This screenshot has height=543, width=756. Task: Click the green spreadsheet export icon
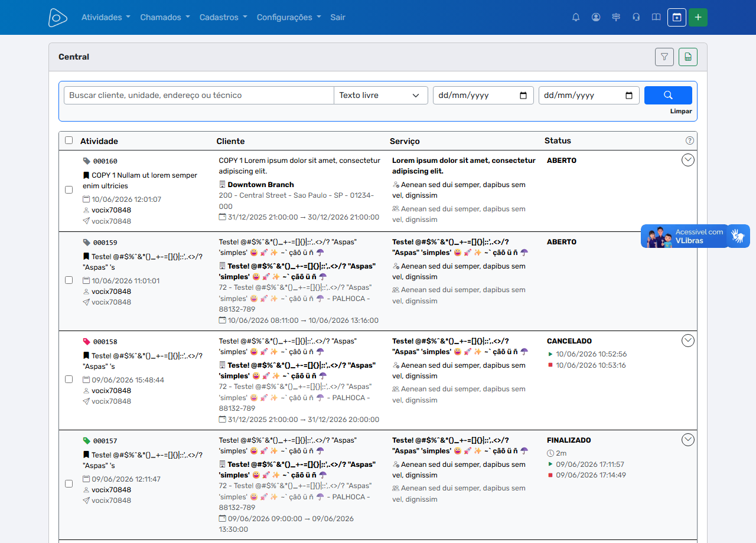click(x=688, y=57)
